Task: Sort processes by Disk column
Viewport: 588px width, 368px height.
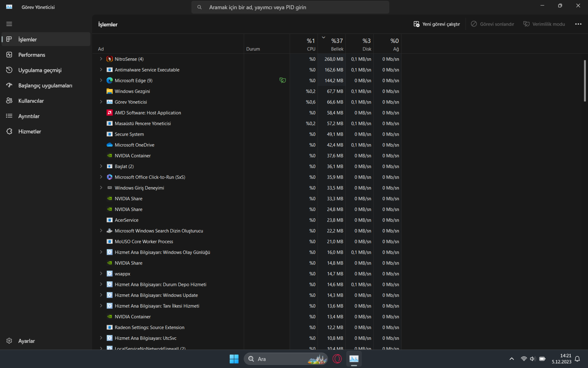Action: tap(360, 44)
